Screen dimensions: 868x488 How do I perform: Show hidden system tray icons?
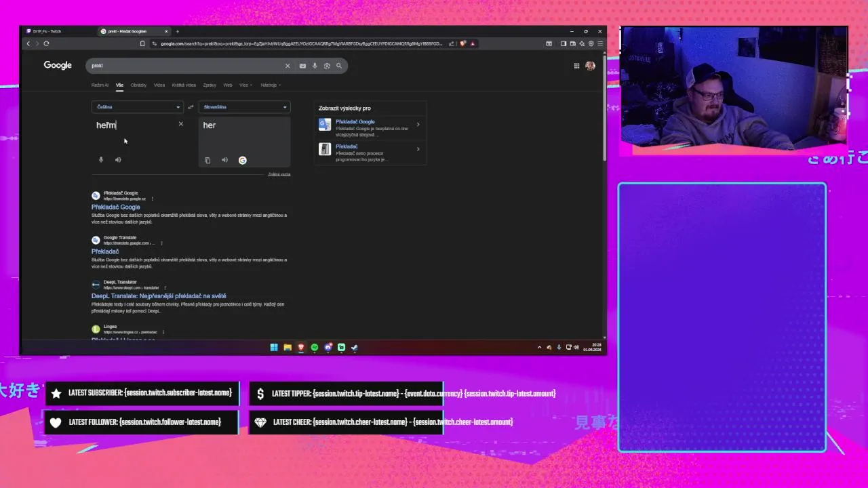point(540,347)
